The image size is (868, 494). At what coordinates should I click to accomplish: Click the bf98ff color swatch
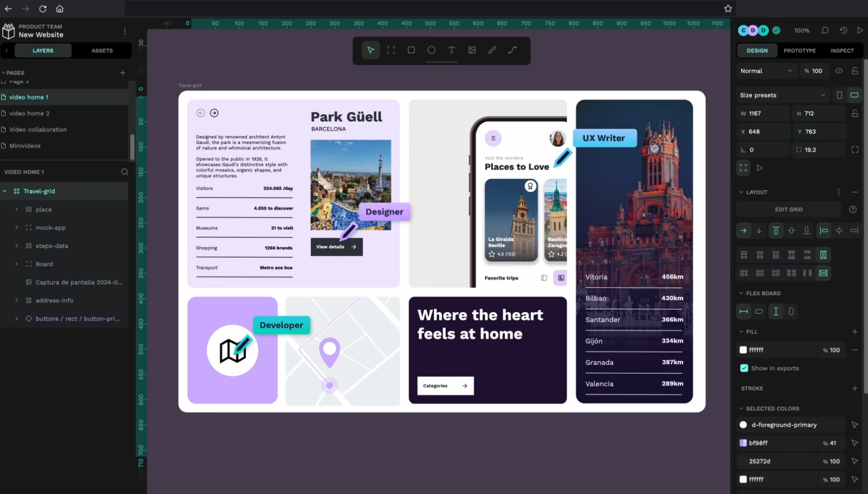(743, 443)
